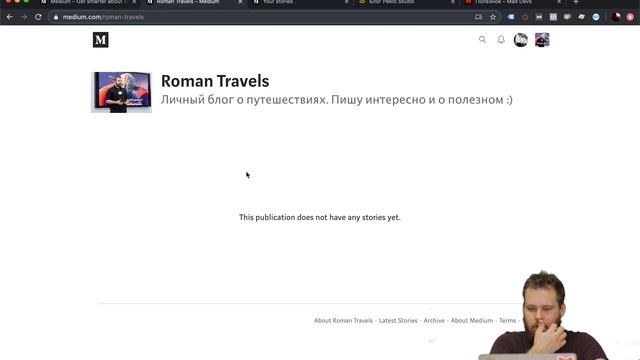Click the square publication avatar in header

[x=542, y=40]
